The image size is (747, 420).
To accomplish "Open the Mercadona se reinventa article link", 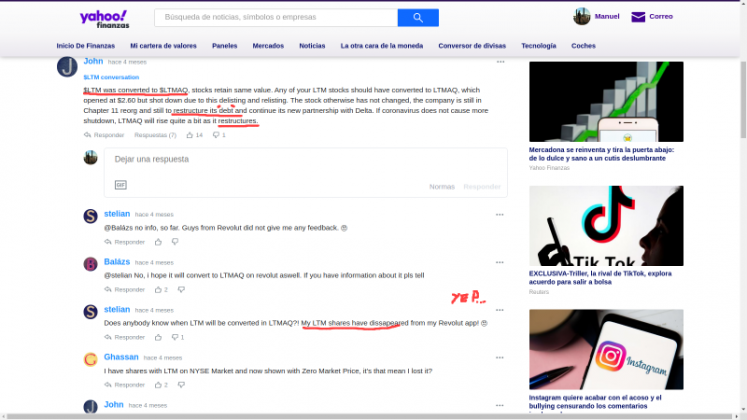I will (601, 154).
